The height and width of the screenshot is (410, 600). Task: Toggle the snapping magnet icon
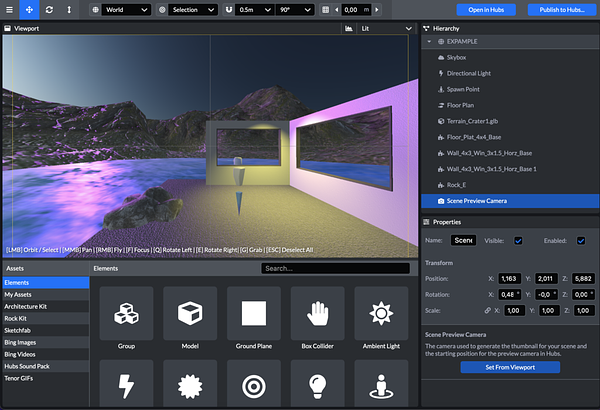(228, 9)
